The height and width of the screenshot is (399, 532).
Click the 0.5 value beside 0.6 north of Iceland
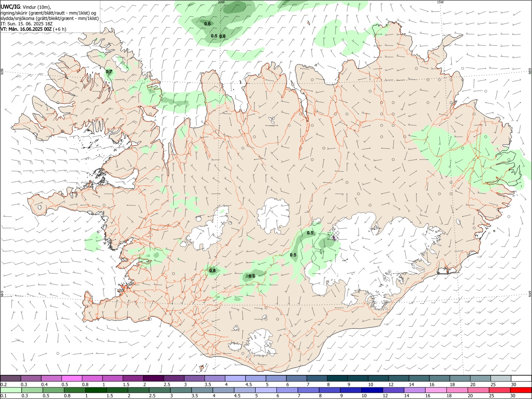pyautogui.click(x=214, y=36)
